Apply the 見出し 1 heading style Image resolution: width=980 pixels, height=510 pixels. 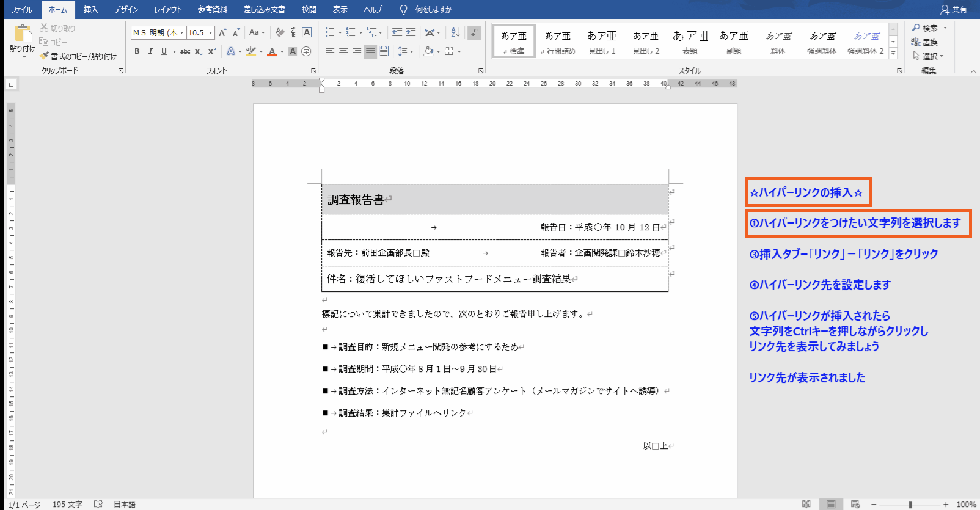pyautogui.click(x=602, y=42)
